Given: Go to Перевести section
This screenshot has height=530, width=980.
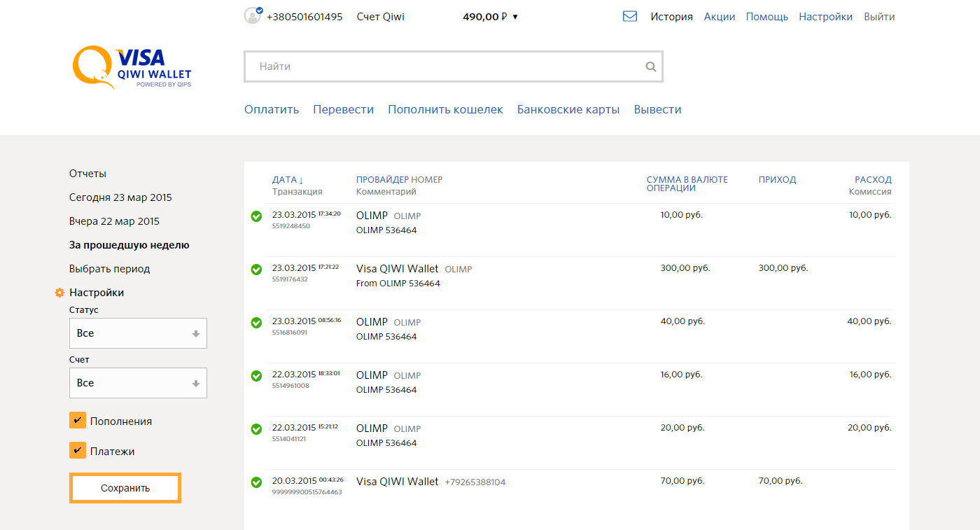Looking at the screenshot, I should click(x=344, y=109).
